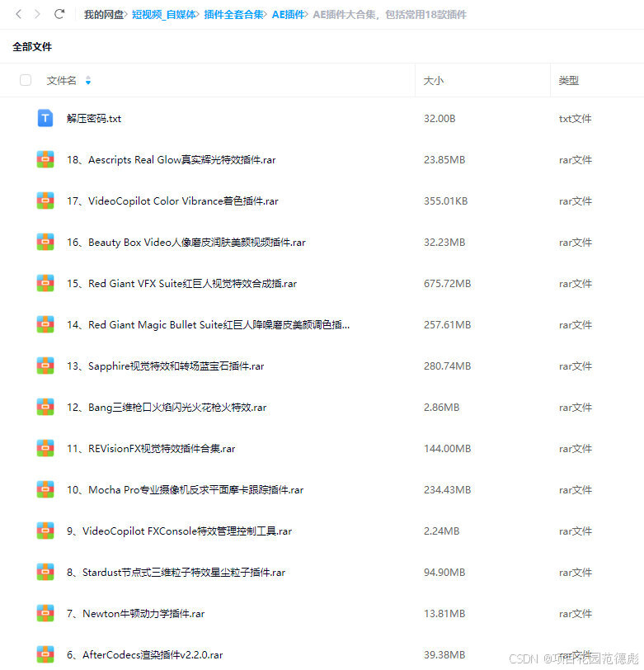Sort by 文件名 column header

click(x=62, y=80)
